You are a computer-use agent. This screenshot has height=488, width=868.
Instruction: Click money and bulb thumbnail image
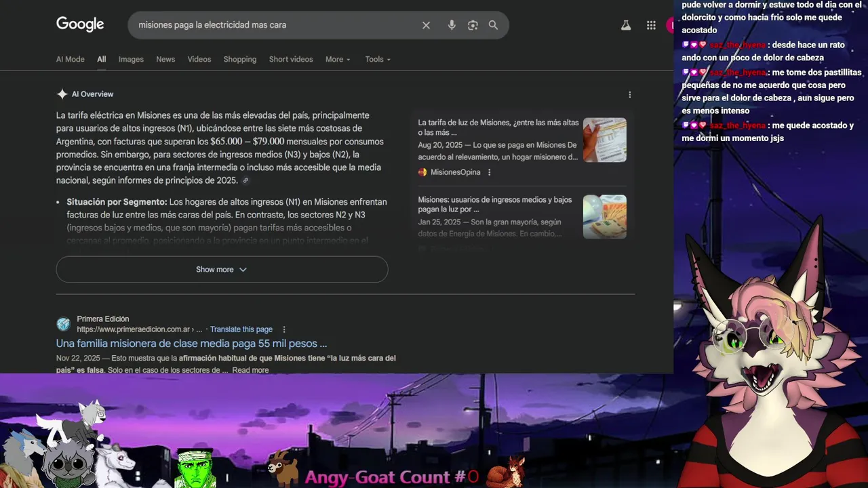(605, 217)
